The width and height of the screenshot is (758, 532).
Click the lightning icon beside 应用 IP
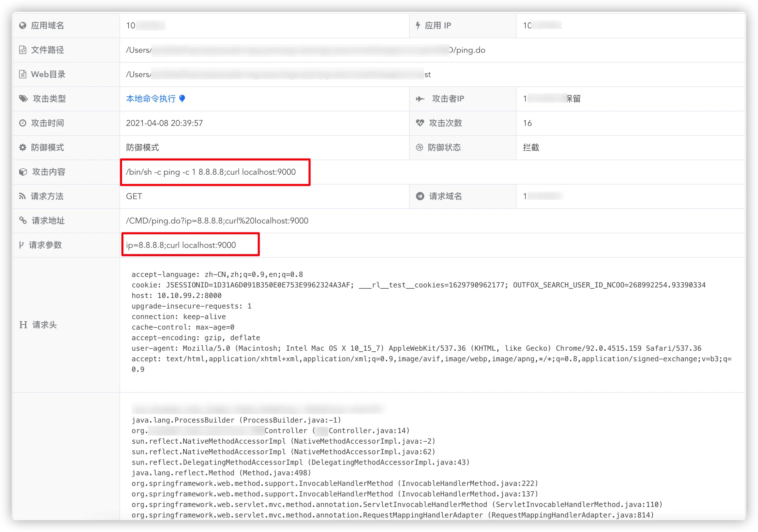coord(418,25)
